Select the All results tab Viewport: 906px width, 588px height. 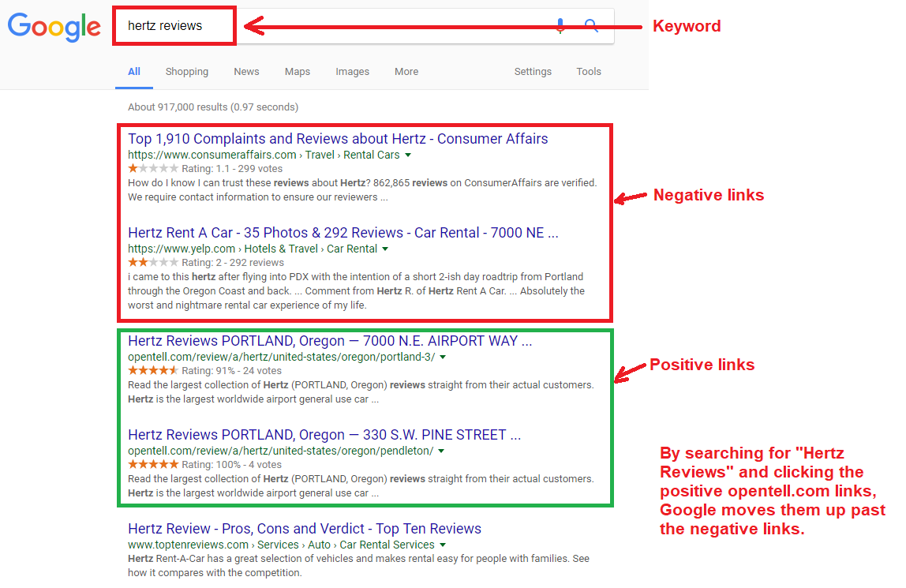[x=134, y=72]
